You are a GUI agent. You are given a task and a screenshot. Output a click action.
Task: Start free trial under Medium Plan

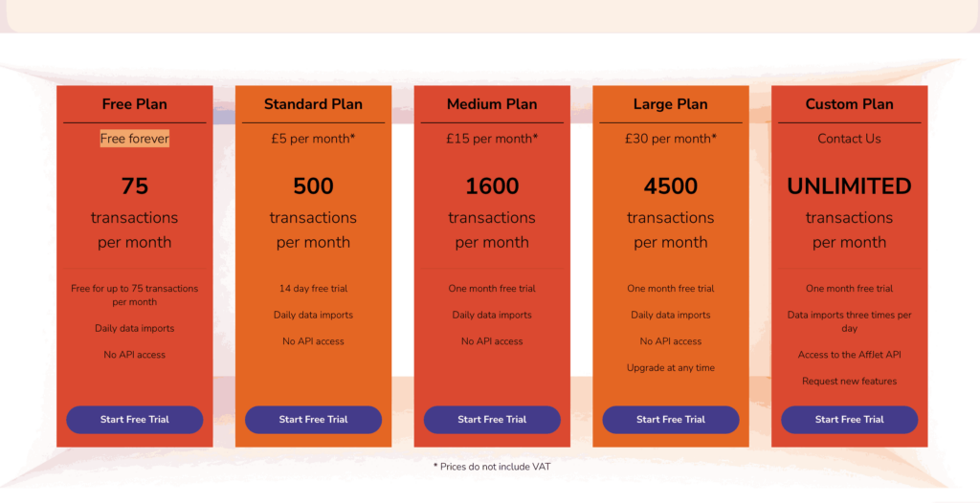[492, 419]
